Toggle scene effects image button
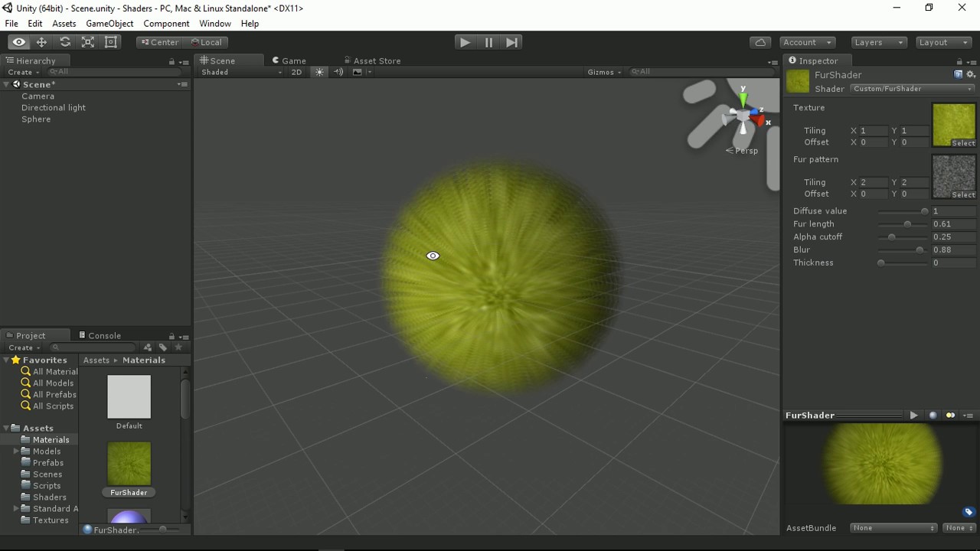 pyautogui.click(x=357, y=72)
